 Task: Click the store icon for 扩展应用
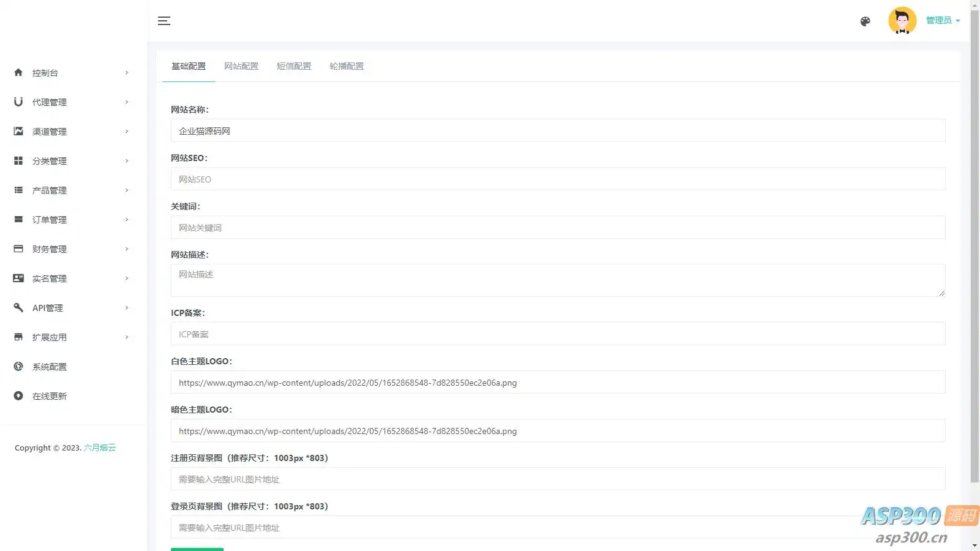(x=18, y=337)
